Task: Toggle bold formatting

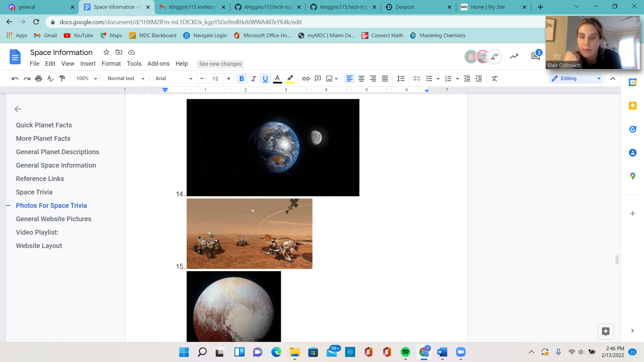Action: point(241,78)
